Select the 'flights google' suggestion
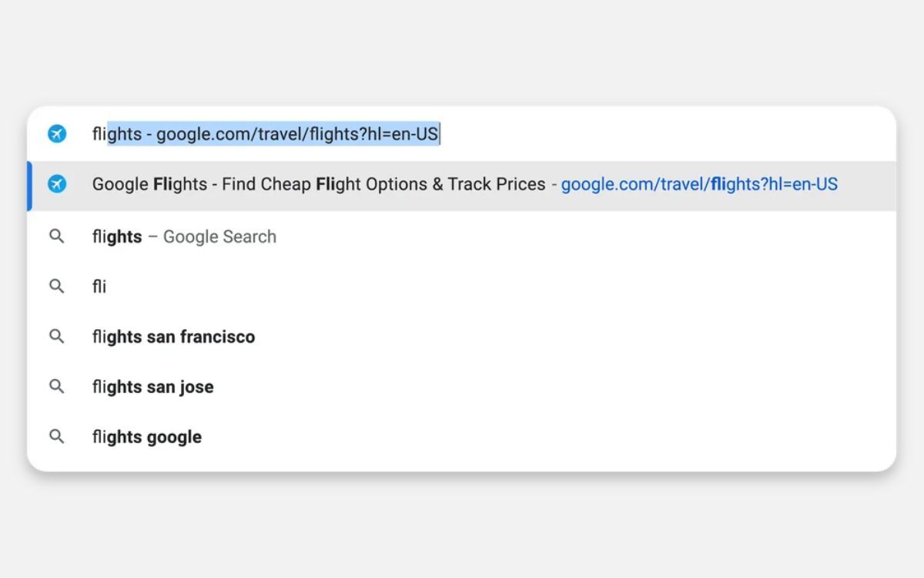The height and width of the screenshot is (578, 924). pos(146,436)
